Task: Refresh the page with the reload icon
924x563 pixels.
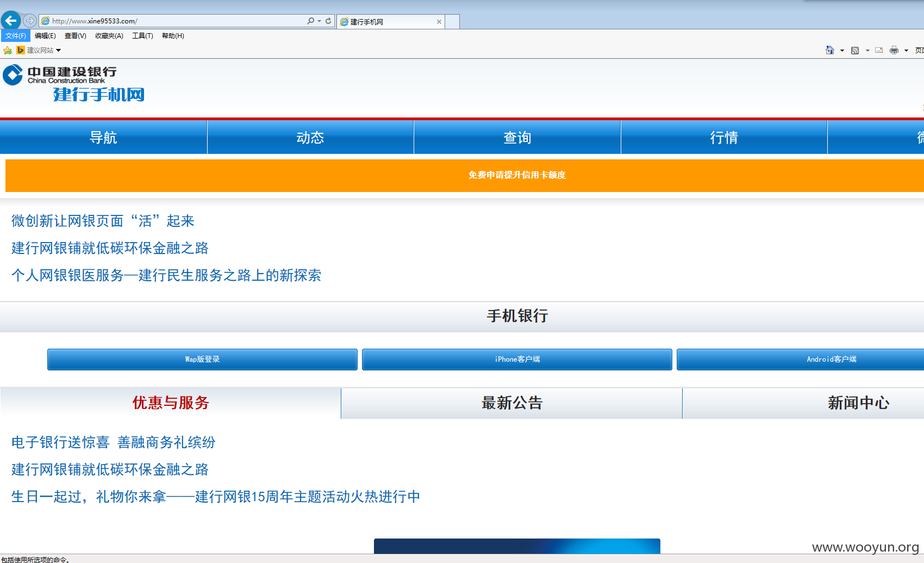Action: click(x=328, y=21)
